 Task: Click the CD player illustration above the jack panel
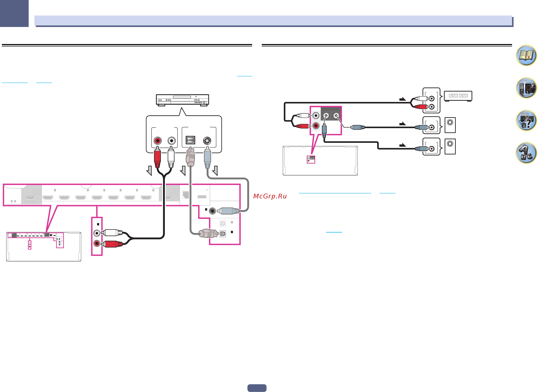point(182,100)
